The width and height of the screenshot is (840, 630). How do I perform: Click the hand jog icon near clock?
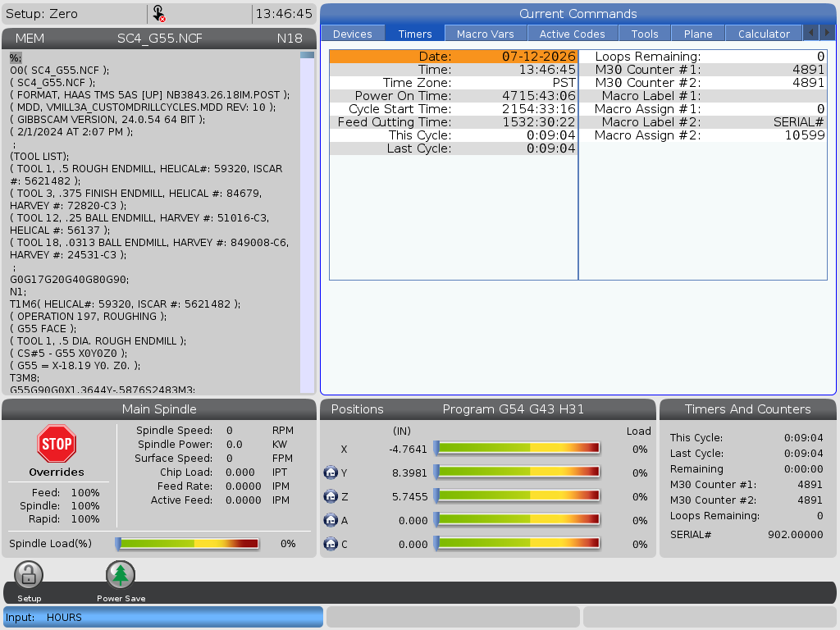pos(158,13)
